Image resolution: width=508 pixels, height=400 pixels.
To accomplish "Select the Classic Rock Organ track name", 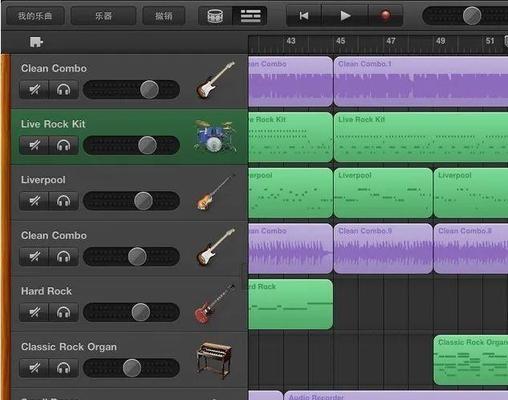I will 69,347.
